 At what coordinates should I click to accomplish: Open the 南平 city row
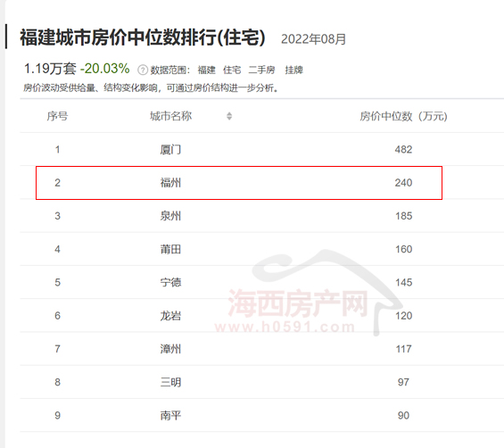pyautogui.click(x=261, y=416)
